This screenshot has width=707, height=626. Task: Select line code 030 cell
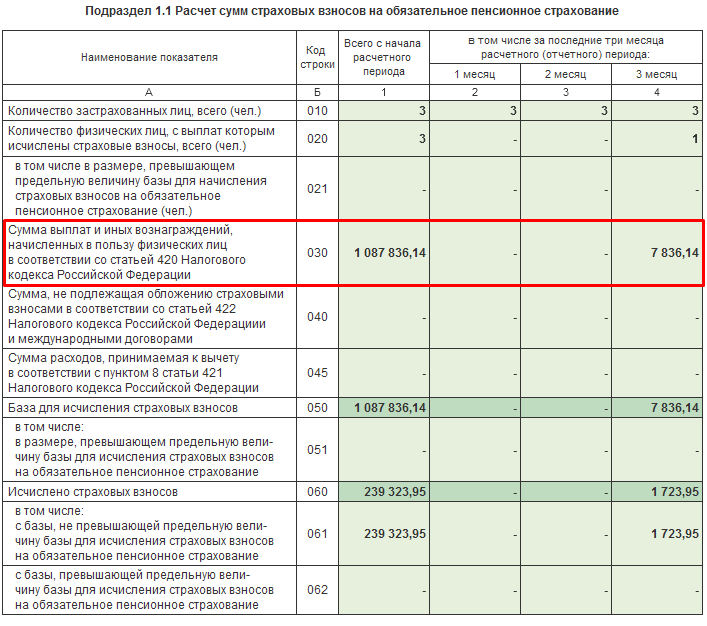[317, 253]
